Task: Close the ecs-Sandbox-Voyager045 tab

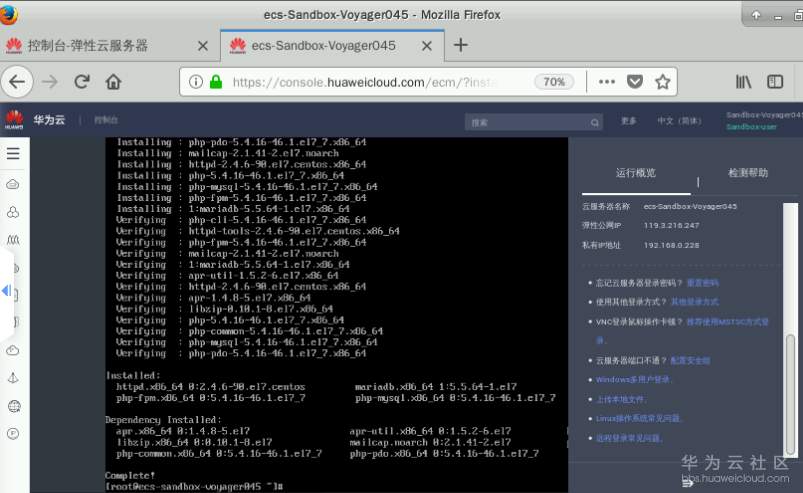Action: click(427, 46)
